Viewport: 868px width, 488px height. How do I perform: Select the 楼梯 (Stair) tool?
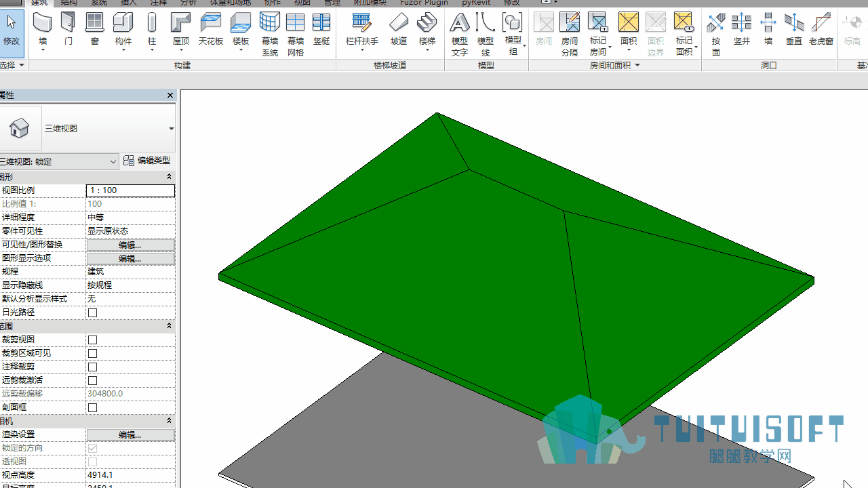click(427, 23)
